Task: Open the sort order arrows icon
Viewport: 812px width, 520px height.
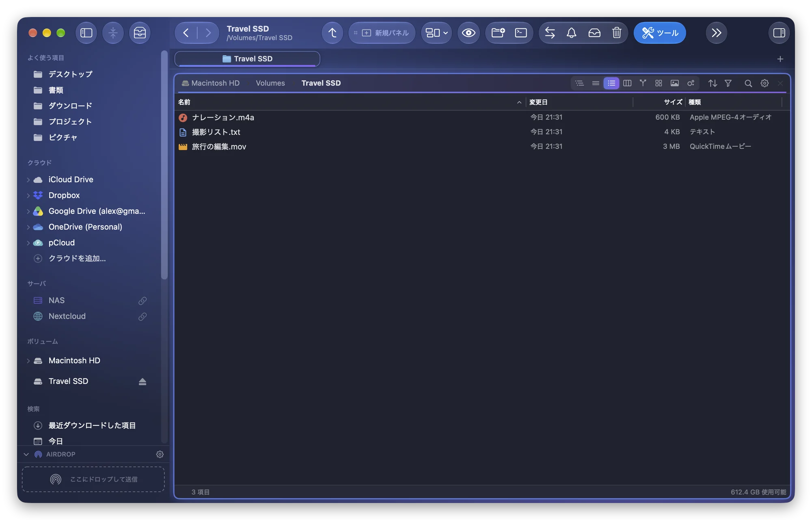Action: (x=713, y=83)
